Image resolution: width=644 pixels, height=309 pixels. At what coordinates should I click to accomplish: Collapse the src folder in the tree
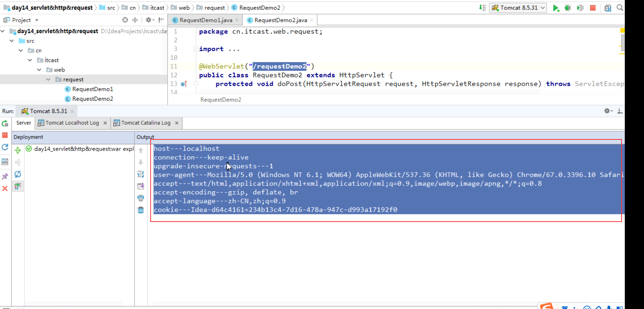tap(12, 41)
